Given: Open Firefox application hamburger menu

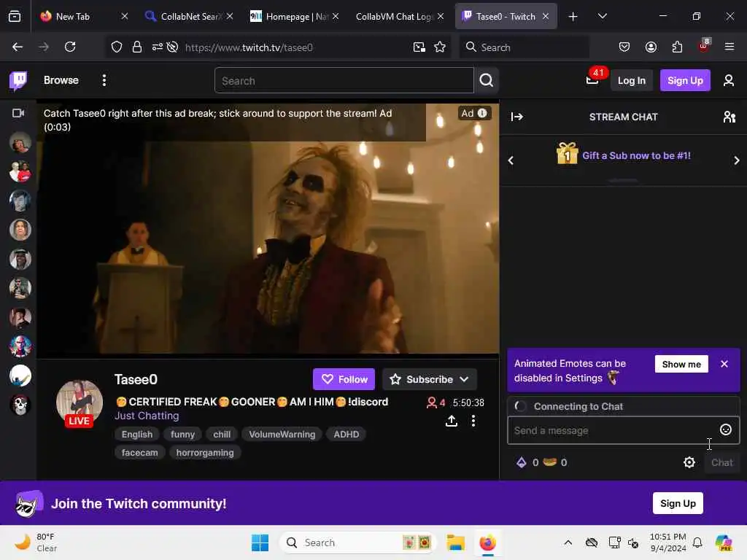Looking at the screenshot, I should [729, 47].
